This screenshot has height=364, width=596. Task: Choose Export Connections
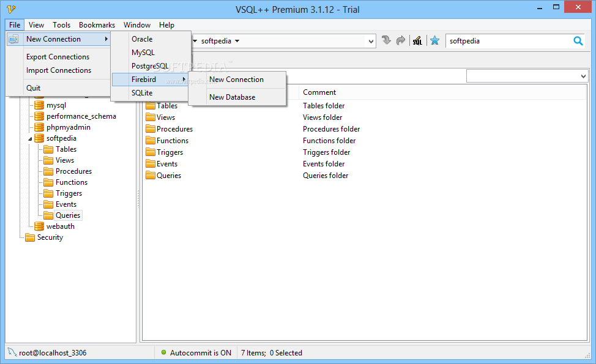59,57
